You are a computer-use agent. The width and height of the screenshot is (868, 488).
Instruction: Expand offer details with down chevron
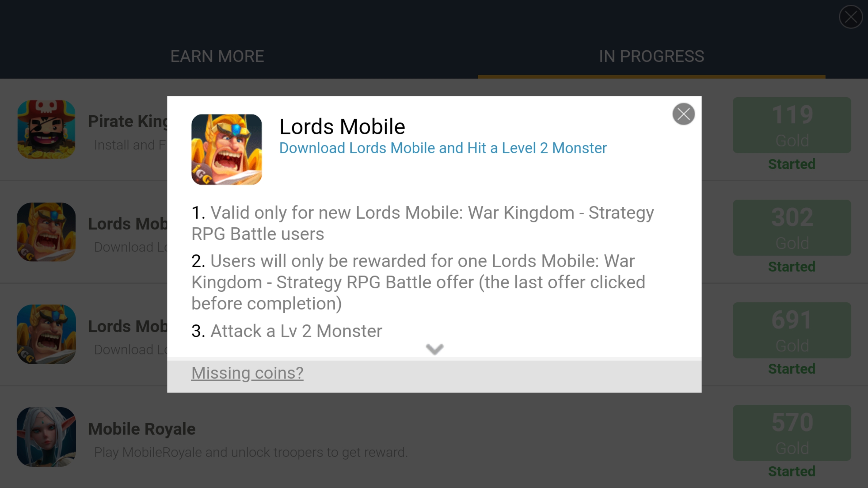pyautogui.click(x=435, y=349)
